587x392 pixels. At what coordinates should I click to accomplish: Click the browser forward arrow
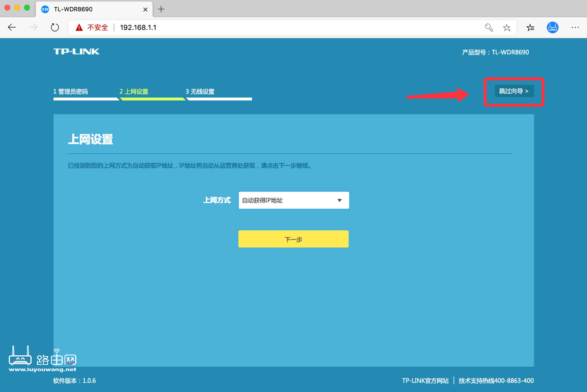coord(33,28)
